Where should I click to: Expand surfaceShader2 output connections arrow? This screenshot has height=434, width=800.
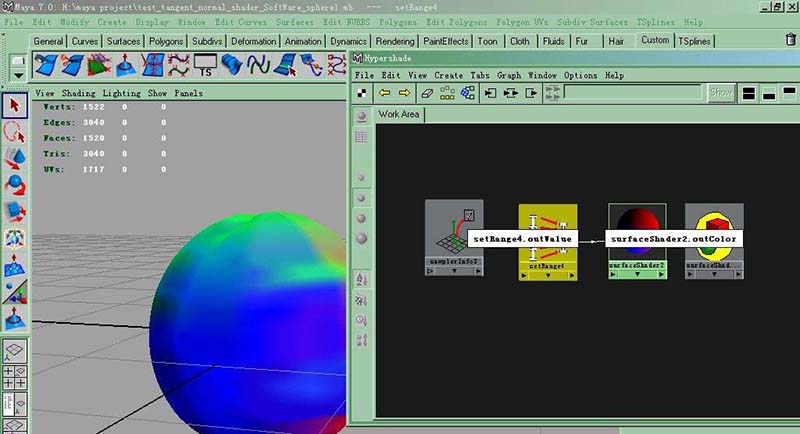pyautogui.click(x=661, y=275)
